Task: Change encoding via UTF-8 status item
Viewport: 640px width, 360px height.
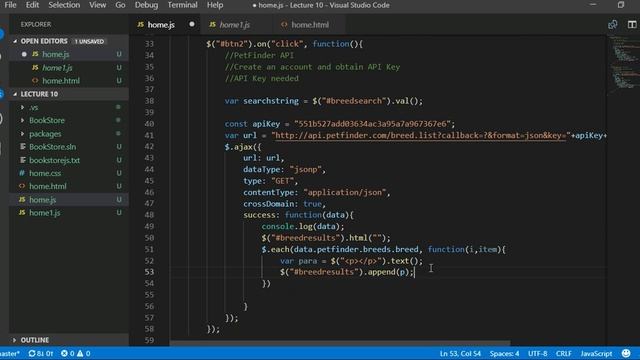Action: [538, 353]
